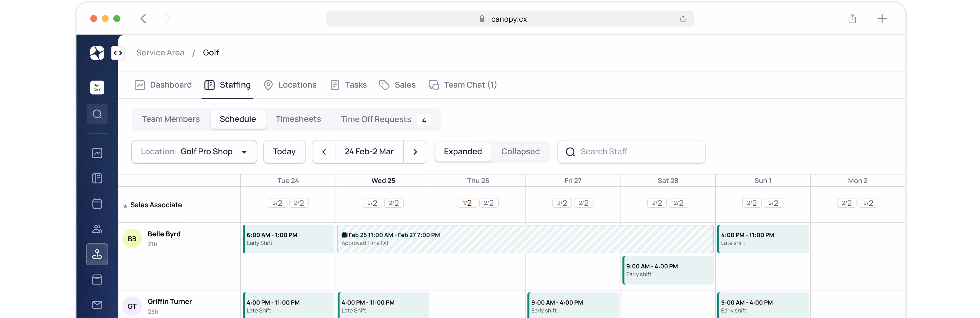Screen dimensions: 980x318
Task: Open the Location Golf Pro Shop dropdown
Action: 194,152
